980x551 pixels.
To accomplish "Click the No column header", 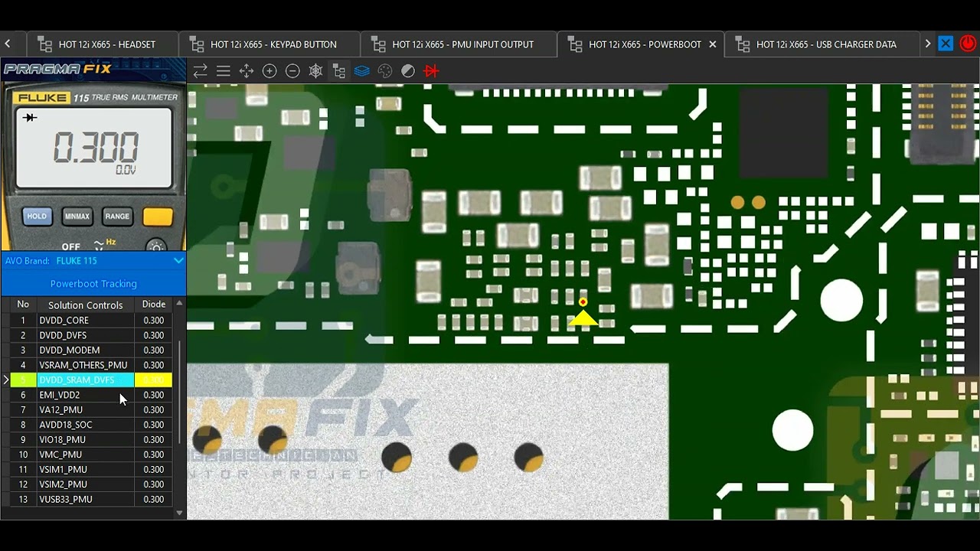I will tap(23, 305).
